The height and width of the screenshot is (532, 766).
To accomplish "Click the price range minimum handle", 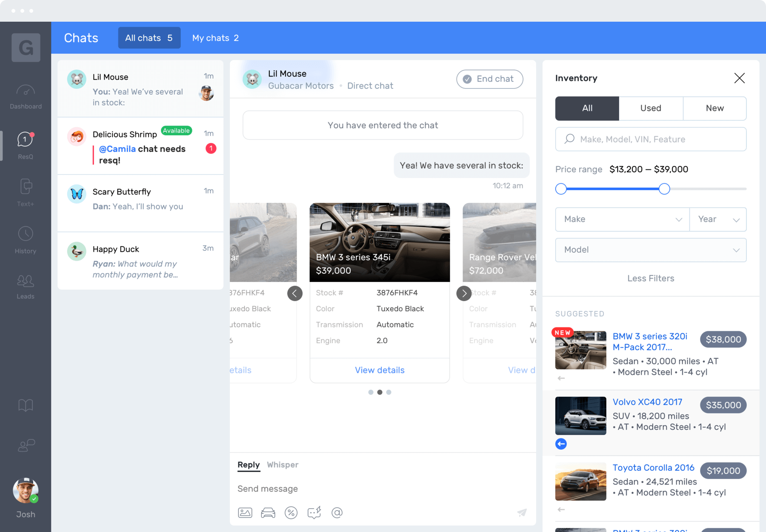I will (561, 189).
